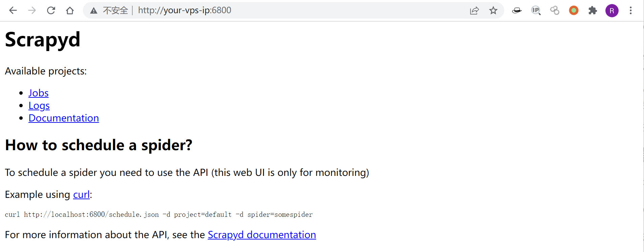This screenshot has height=252, width=644.
Task: Open the Chrome three-dot menu
Action: [631, 10]
